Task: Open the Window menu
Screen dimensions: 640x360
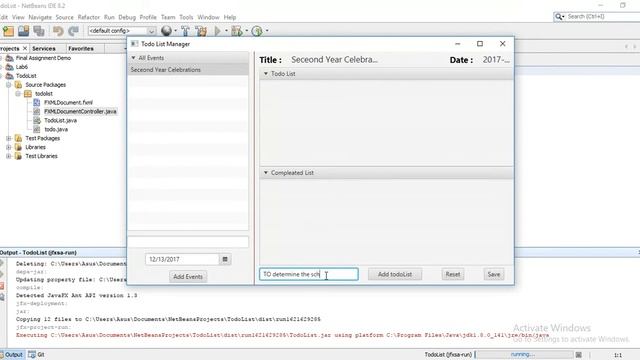Action: [x=208, y=17]
